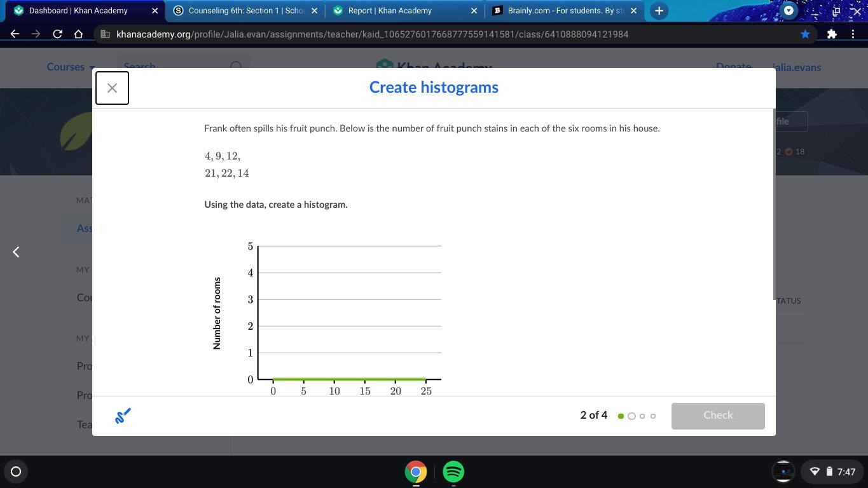
Task: Click the site info icon in address bar
Action: coord(105,34)
